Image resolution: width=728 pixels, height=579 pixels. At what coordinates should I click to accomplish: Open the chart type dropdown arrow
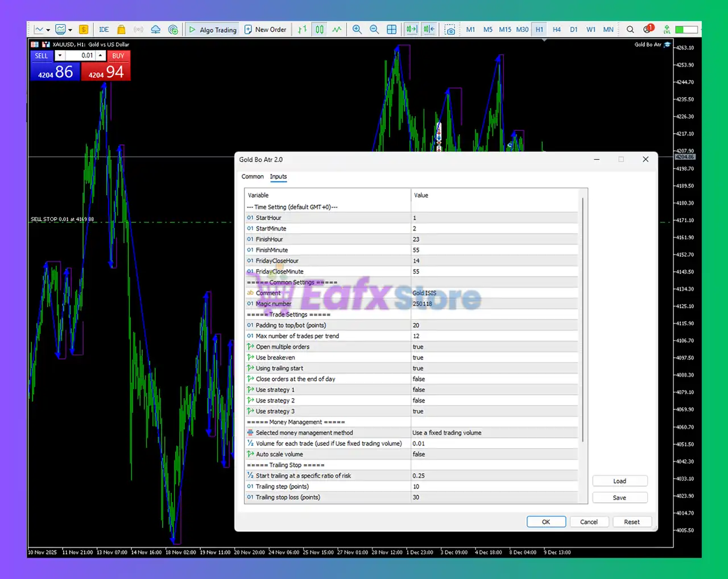tap(48, 30)
